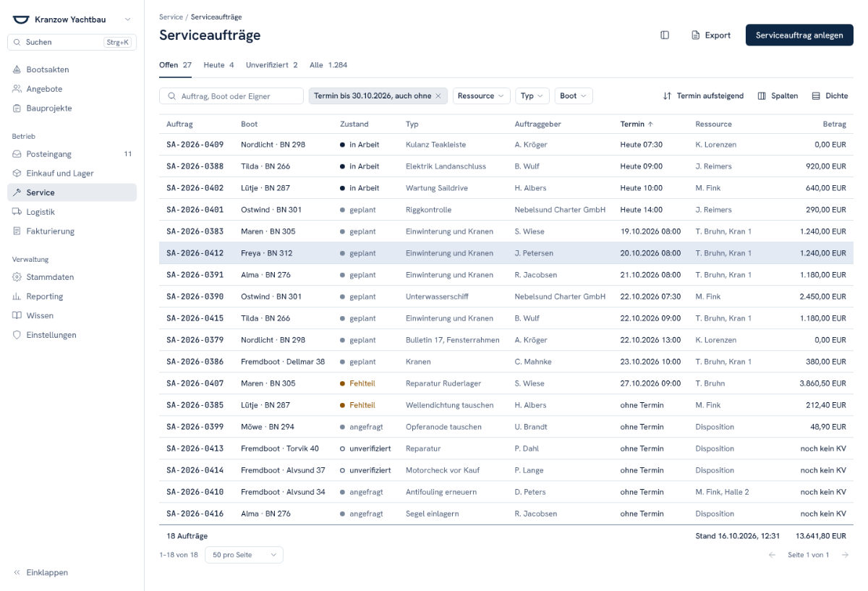Click the Export document icon
Viewport: 868px width, 591px height.
pos(696,35)
